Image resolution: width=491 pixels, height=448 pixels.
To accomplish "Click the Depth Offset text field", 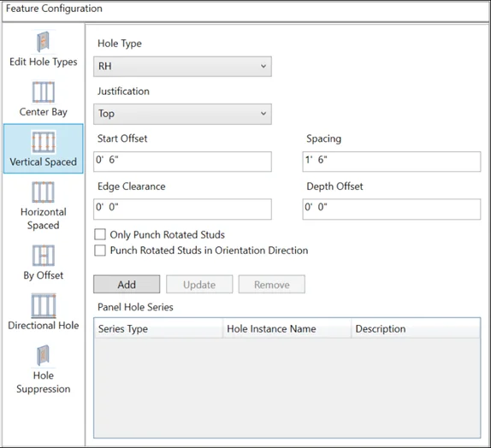I will pyautogui.click(x=392, y=209).
